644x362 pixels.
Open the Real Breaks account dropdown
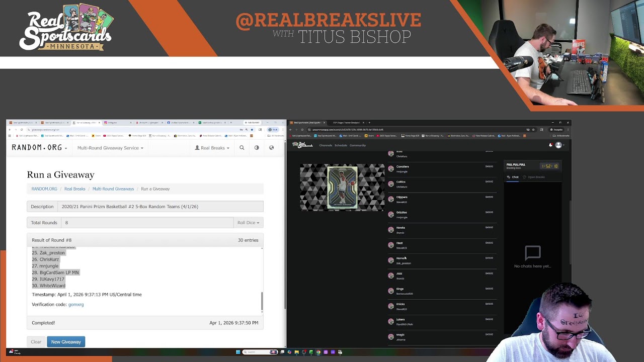click(x=212, y=148)
